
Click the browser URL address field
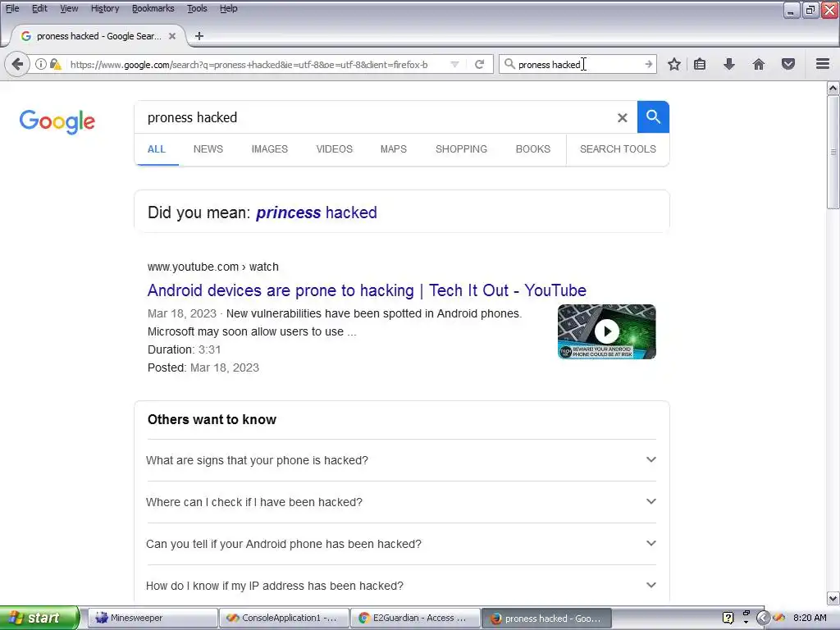pyautogui.click(x=257, y=64)
